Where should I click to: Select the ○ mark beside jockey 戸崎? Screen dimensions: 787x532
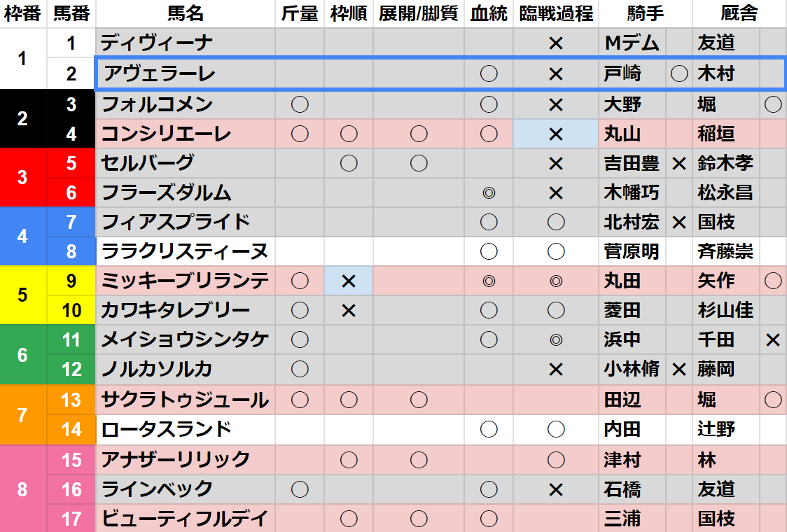(x=678, y=73)
